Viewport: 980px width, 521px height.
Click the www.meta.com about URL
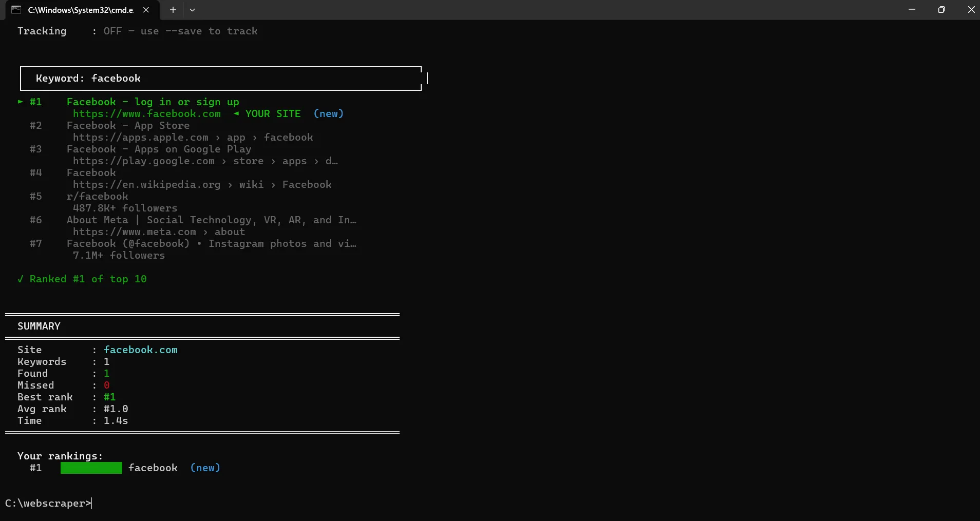[159, 232]
